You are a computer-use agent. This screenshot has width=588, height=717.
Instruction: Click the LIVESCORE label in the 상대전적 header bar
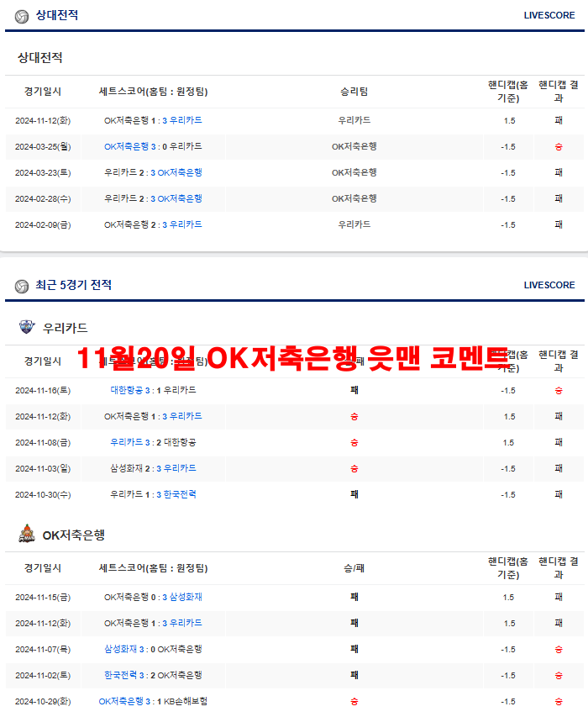click(x=549, y=16)
